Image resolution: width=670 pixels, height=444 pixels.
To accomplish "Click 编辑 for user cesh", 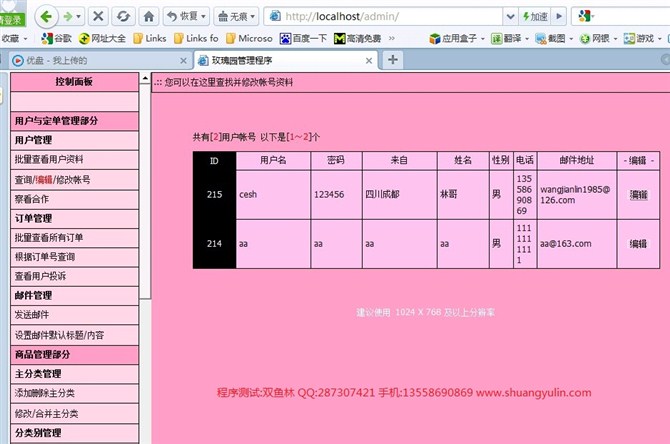I will pos(638,195).
